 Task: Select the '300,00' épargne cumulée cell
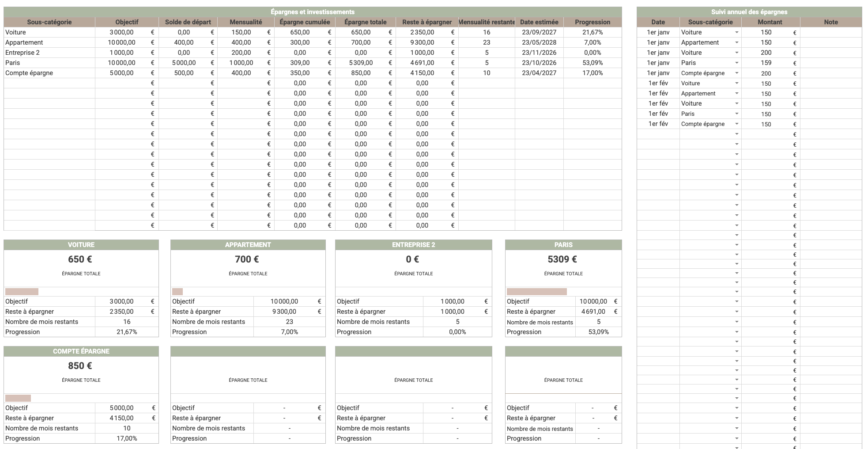305,42
